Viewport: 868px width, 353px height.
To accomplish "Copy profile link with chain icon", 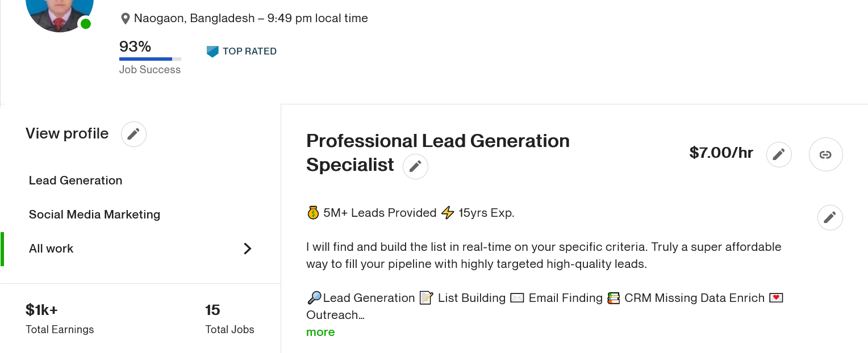I will (x=825, y=154).
